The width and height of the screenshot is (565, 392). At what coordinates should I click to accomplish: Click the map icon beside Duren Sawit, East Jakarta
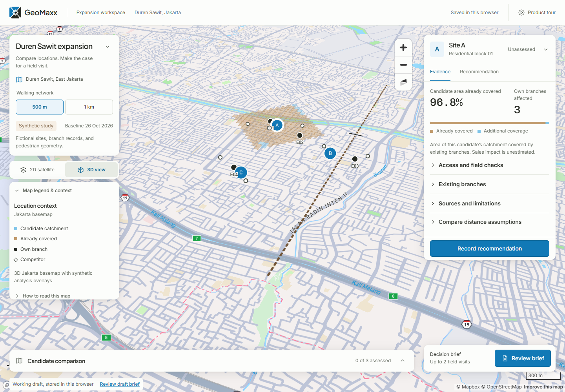click(x=19, y=80)
